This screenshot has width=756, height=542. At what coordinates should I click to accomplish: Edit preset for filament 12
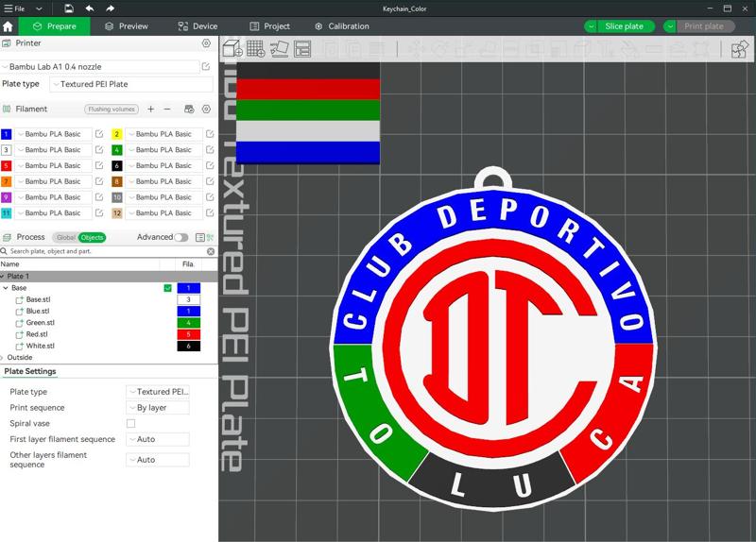pyautogui.click(x=210, y=213)
